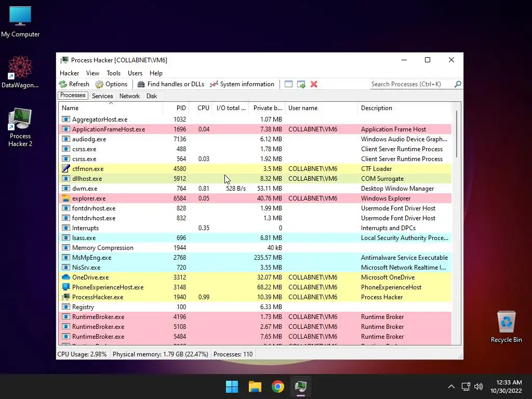
Task: Open the Windows Start menu
Action: 232,387
